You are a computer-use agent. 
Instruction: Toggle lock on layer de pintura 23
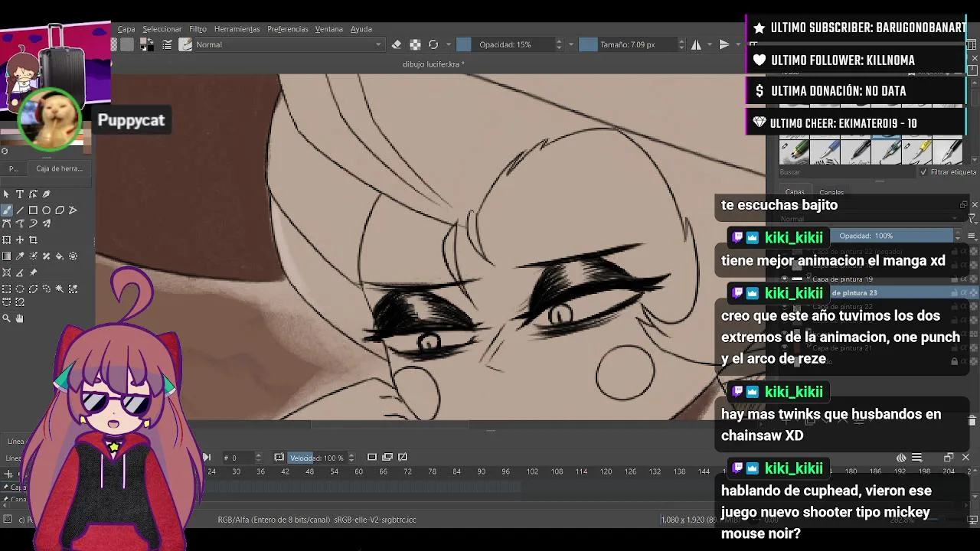click(x=954, y=292)
